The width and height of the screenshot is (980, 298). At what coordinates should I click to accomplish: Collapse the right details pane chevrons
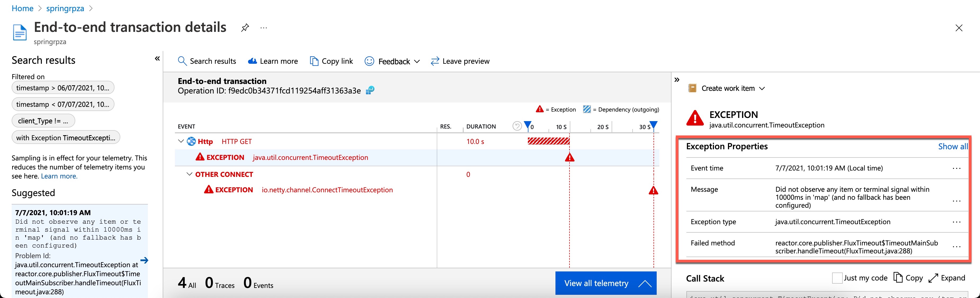[x=677, y=80]
